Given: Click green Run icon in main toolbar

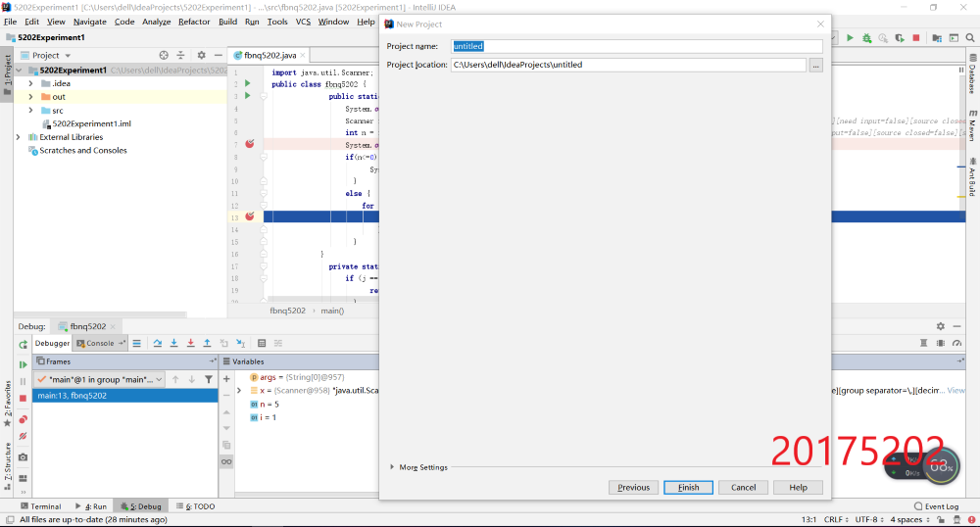Looking at the screenshot, I should click(850, 38).
